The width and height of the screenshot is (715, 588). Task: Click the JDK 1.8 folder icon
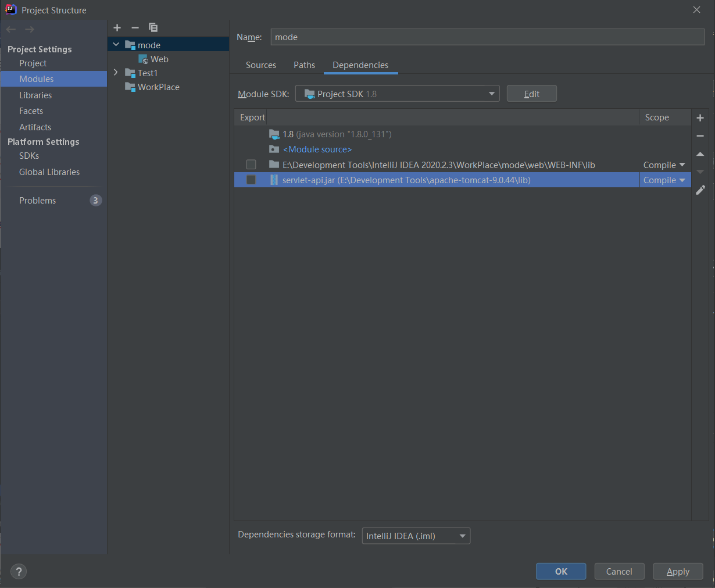(x=274, y=134)
